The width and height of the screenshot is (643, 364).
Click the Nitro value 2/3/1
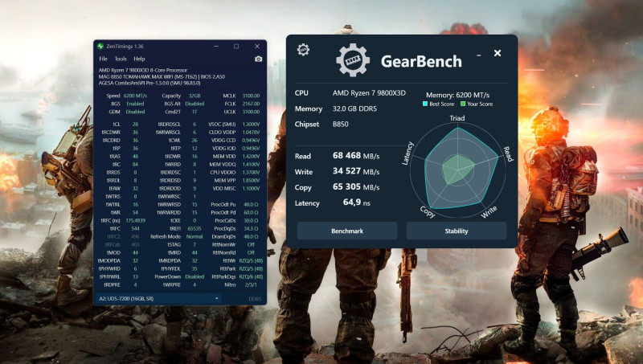(251, 284)
